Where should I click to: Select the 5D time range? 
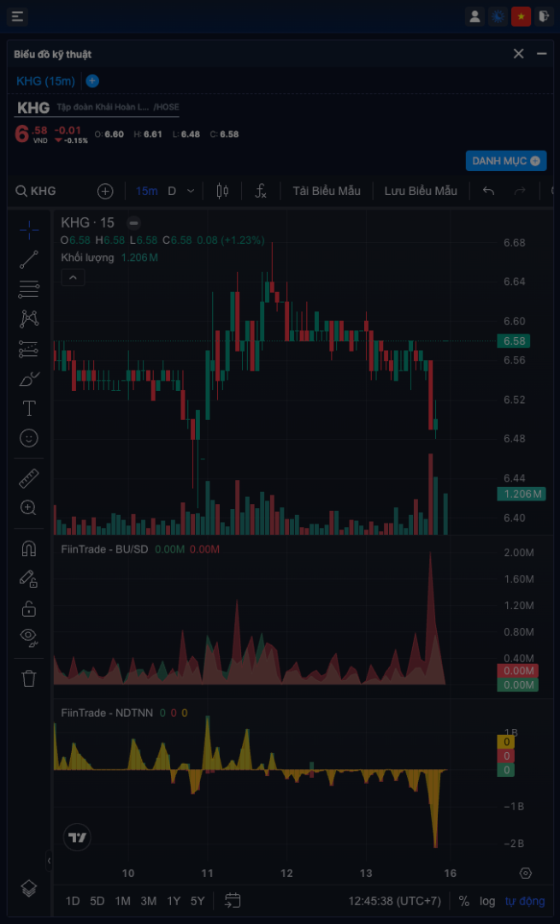[x=97, y=901]
